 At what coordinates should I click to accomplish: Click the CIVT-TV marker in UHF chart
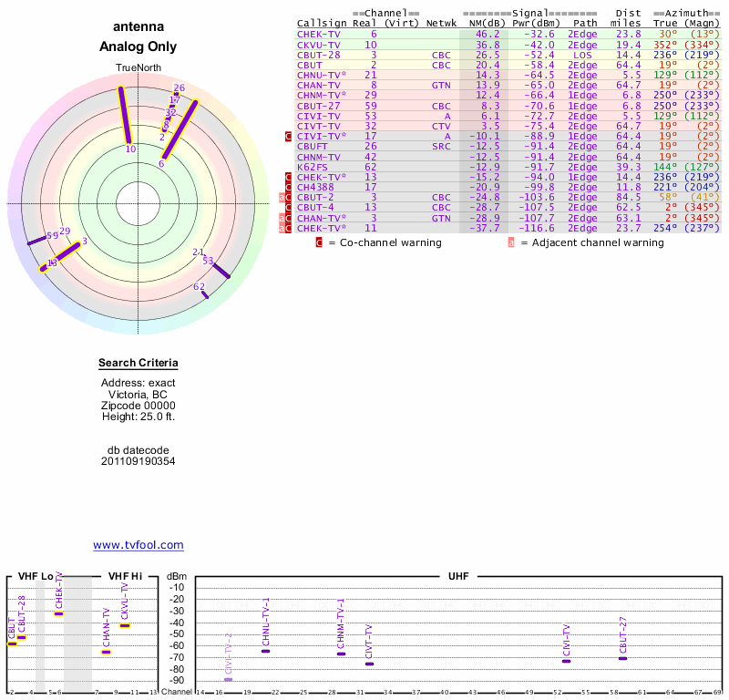coord(369,664)
